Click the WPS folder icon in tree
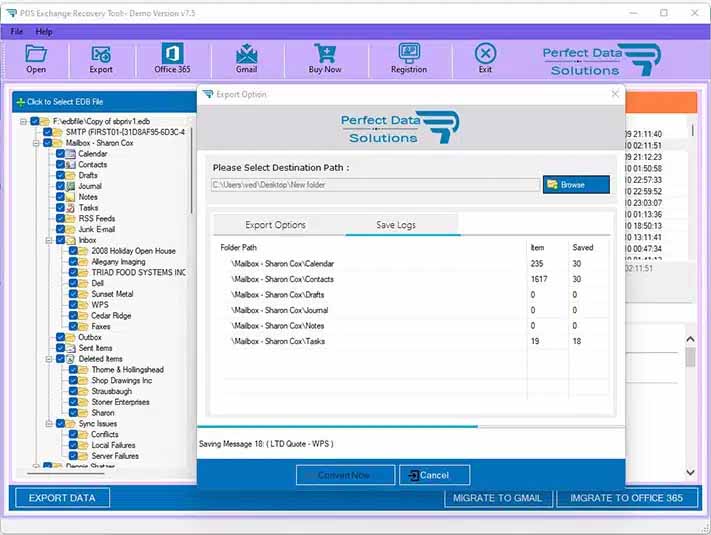Screen dimensions: 711x535 83,305
